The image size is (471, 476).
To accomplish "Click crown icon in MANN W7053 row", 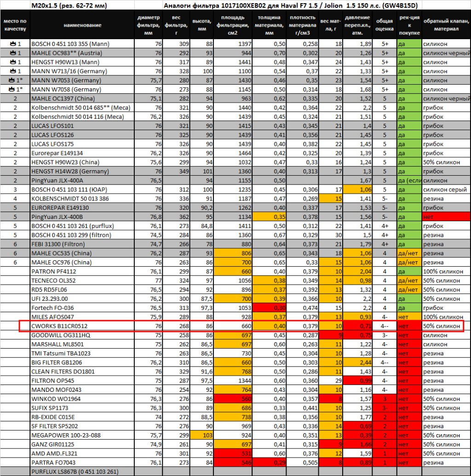I will pyautogui.click(x=11, y=80).
